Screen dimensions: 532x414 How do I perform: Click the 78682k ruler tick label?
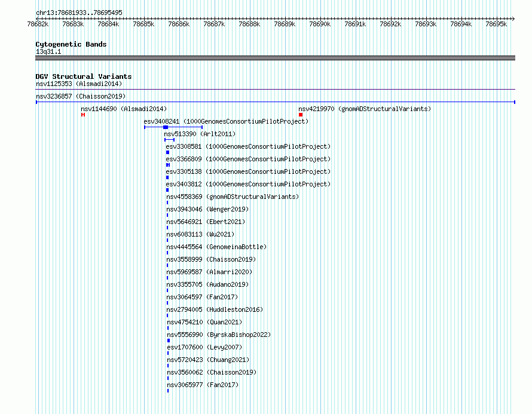(38, 24)
